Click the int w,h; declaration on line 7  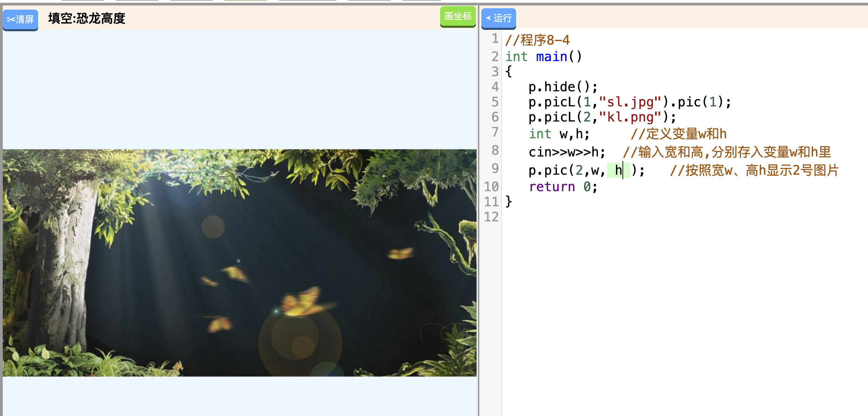click(559, 134)
